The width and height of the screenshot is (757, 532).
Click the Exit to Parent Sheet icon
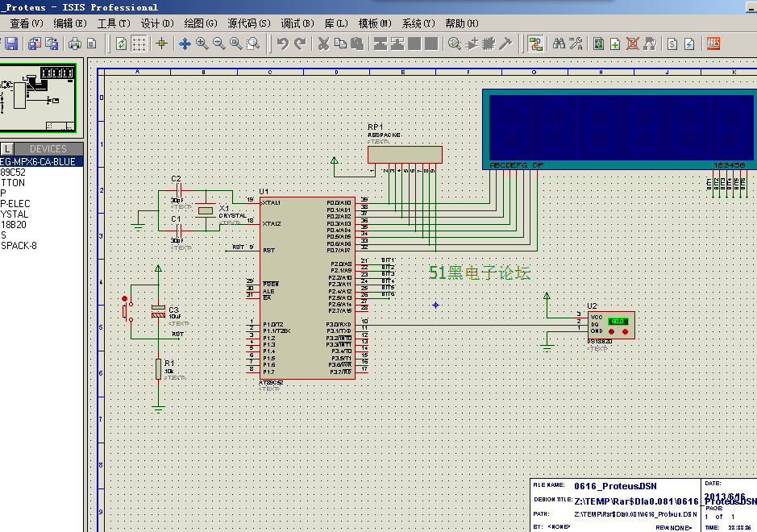(650, 44)
